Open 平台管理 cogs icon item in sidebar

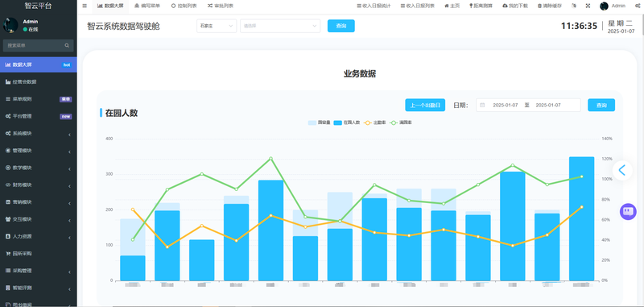38,116
